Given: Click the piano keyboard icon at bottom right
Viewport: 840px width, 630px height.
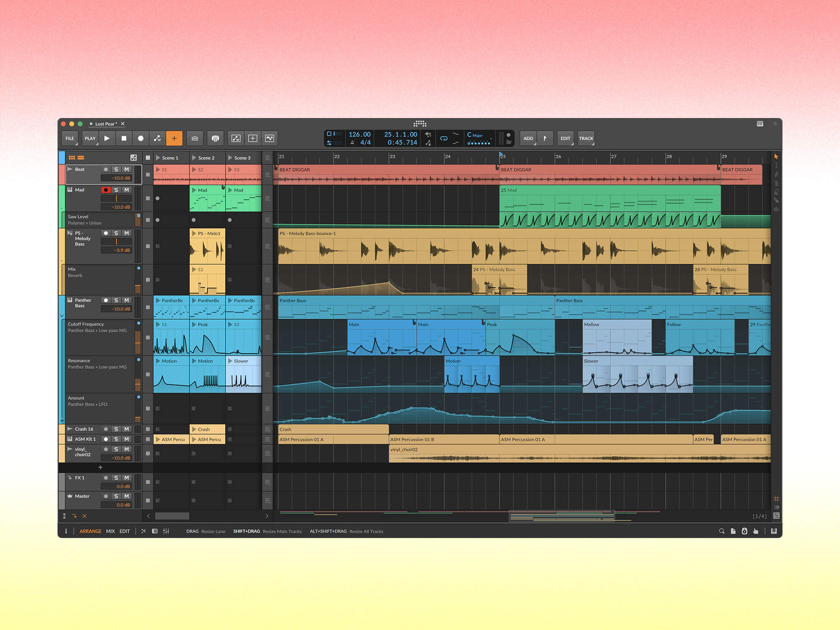Looking at the screenshot, I should pyautogui.click(x=774, y=531).
